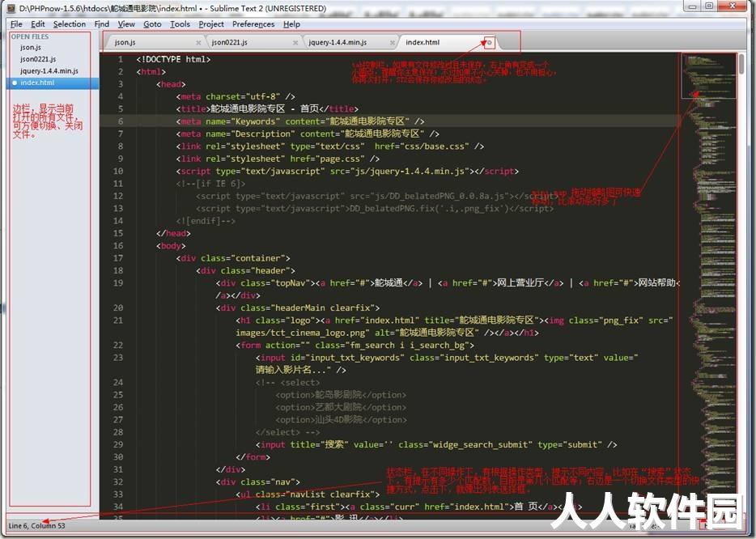756x539 pixels.
Task: Click the div class="nav" line
Action: 258,482
